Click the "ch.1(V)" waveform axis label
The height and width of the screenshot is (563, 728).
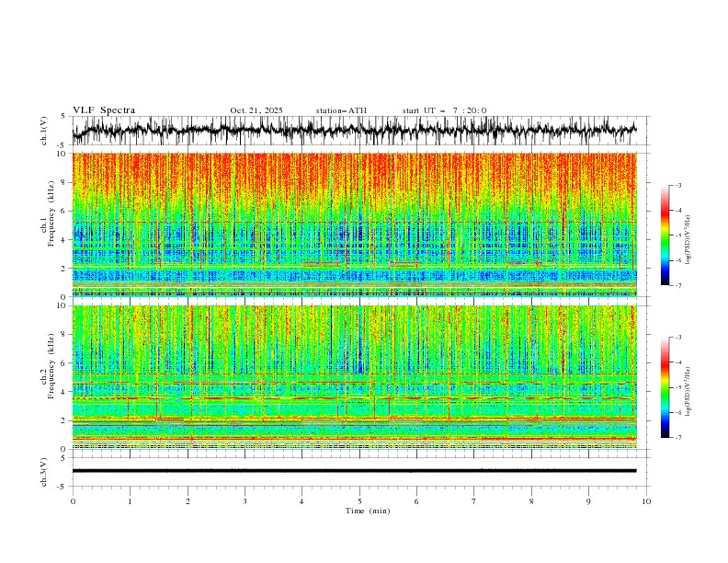point(44,131)
